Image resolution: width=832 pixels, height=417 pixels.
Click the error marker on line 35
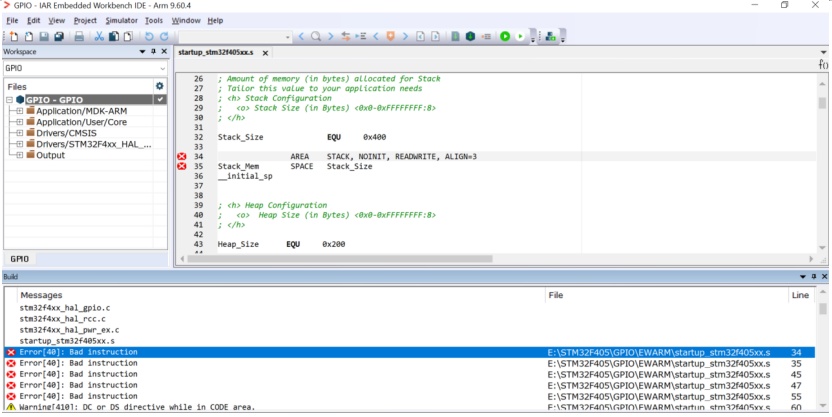[182, 167]
